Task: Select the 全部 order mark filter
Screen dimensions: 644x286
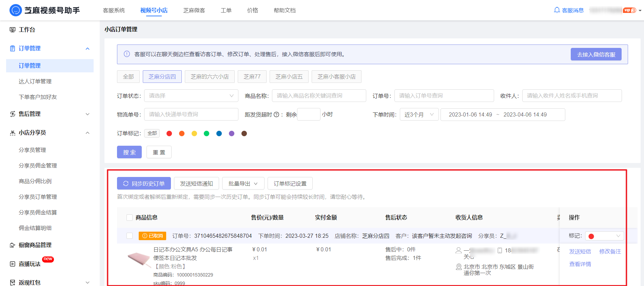Action: coord(152,133)
